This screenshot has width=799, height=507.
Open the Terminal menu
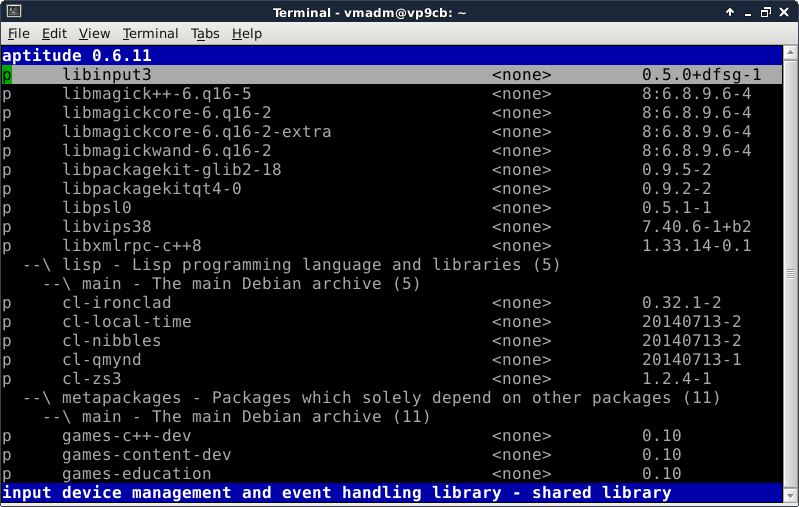click(150, 33)
